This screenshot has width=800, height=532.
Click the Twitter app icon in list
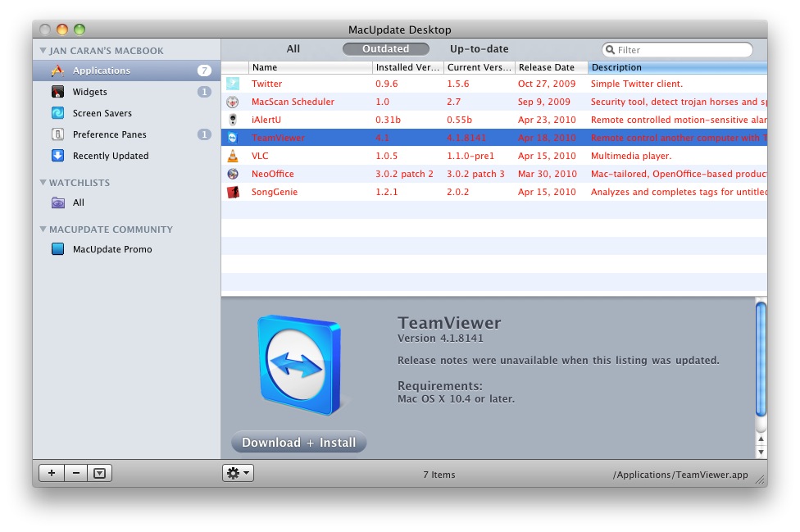coord(233,84)
